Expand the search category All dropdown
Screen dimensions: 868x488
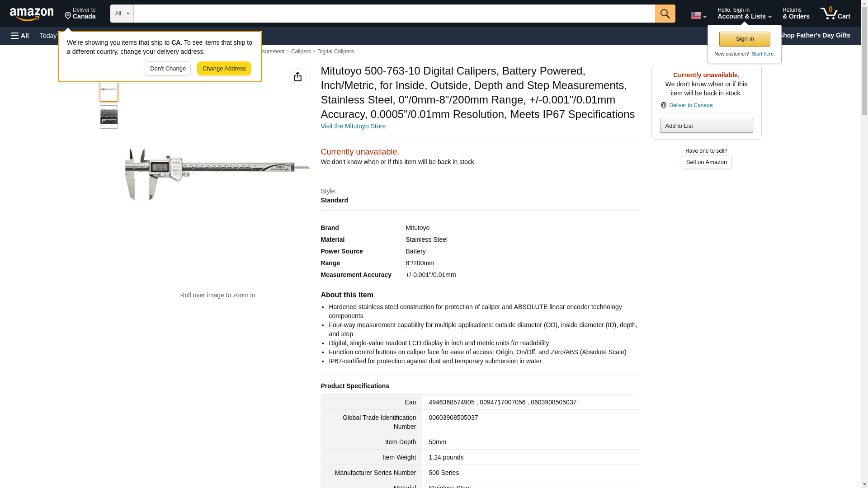122,14
